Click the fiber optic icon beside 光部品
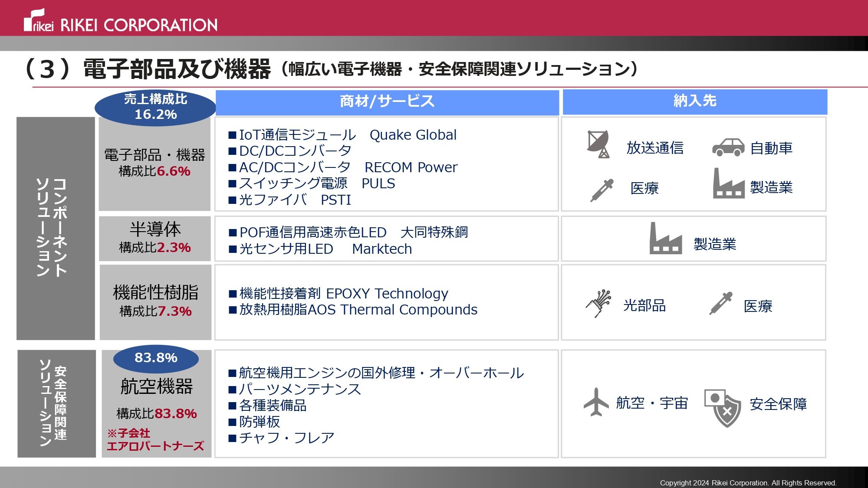Viewport: 868px width, 488px height. [598, 304]
